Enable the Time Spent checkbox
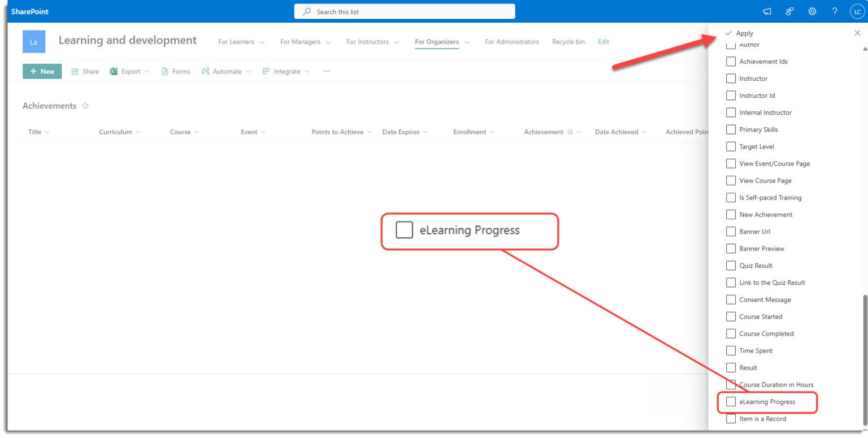The height and width of the screenshot is (438, 868). [731, 350]
